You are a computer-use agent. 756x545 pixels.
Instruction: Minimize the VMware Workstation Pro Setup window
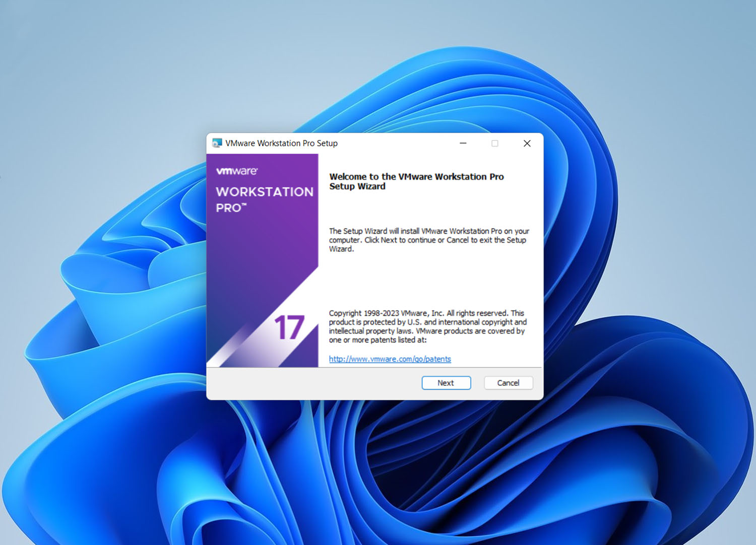point(463,143)
